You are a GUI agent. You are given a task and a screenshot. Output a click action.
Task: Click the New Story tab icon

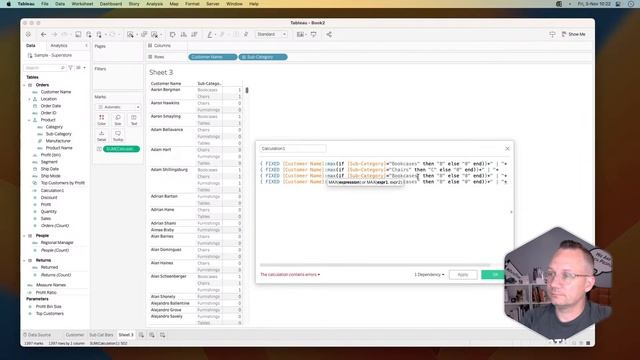pos(162,335)
